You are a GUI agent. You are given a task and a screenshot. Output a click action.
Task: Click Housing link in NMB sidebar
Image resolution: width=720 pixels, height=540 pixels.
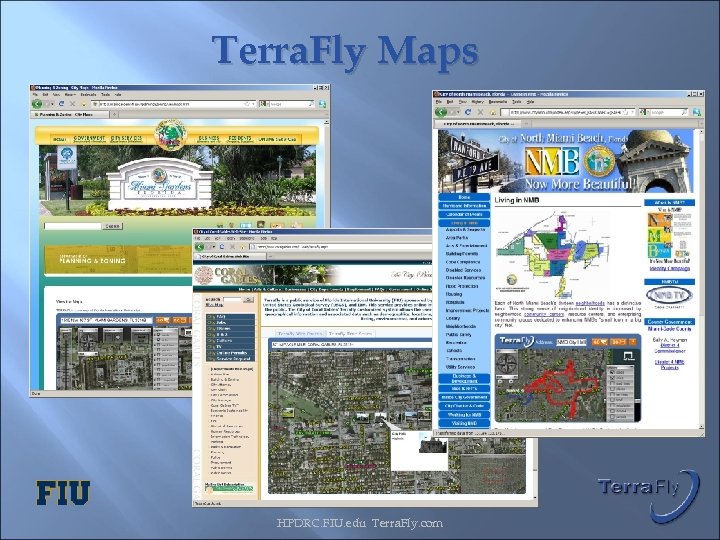point(454,294)
